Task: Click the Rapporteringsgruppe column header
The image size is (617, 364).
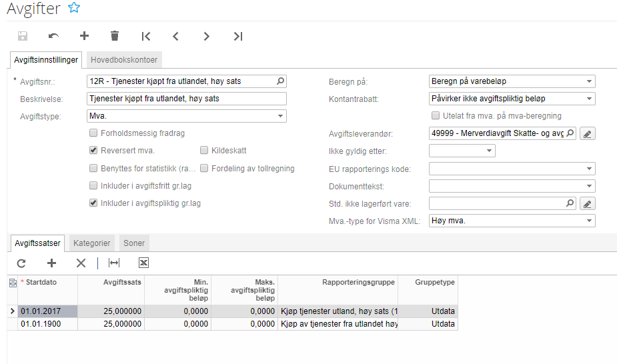Action: pyautogui.click(x=338, y=290)
